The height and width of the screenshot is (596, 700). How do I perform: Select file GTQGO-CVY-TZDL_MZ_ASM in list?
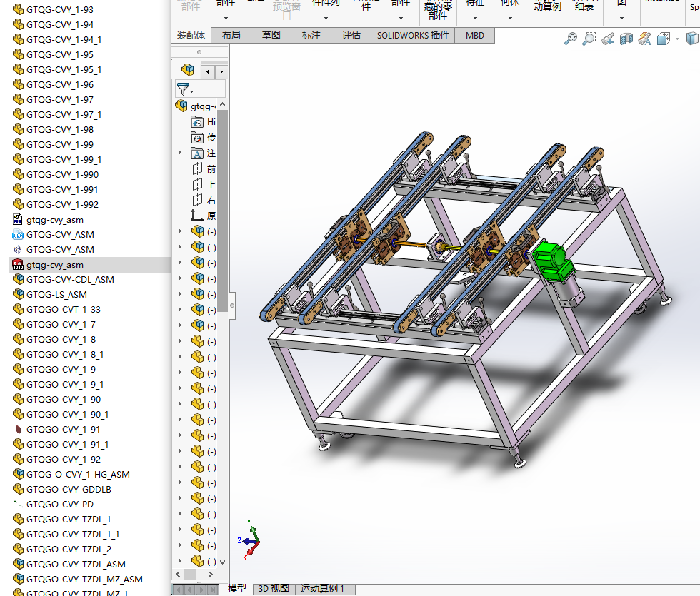(84, 579)
